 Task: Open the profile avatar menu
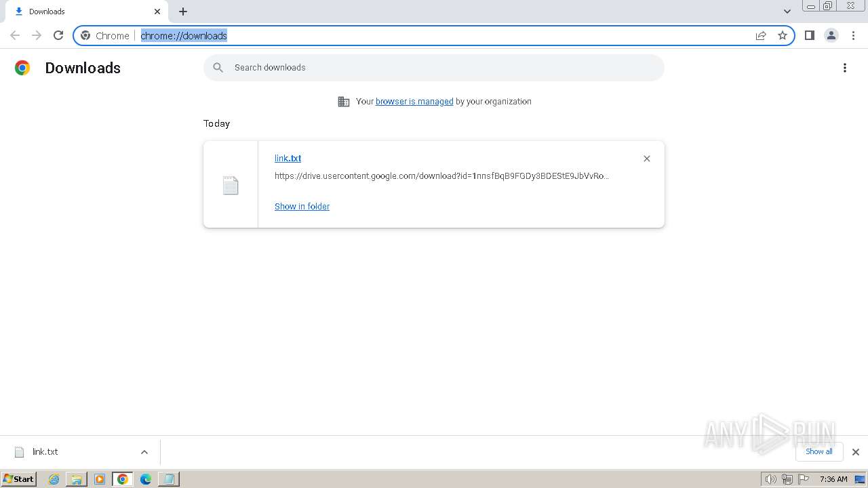pyautogui.click(x=831, y=35)
